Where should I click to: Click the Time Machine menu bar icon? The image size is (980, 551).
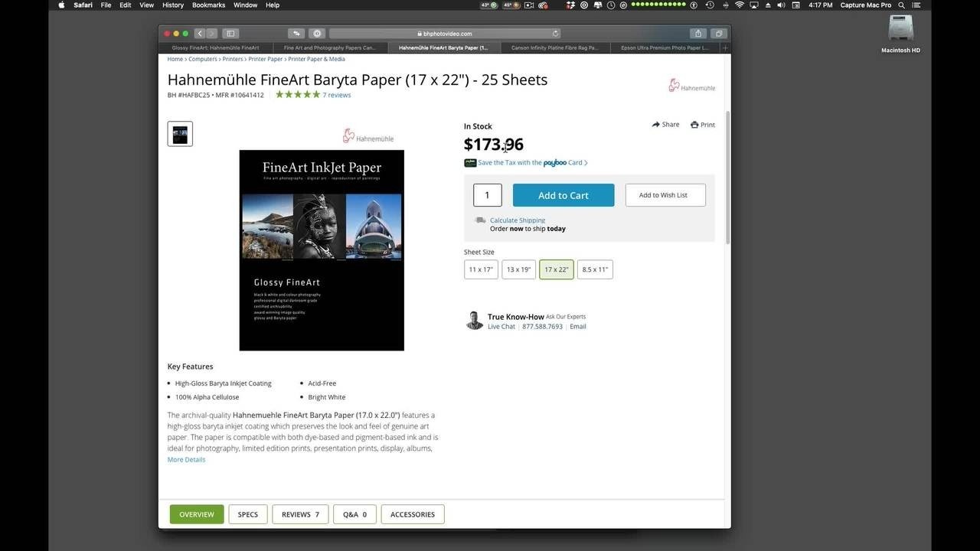pos(710,5)
